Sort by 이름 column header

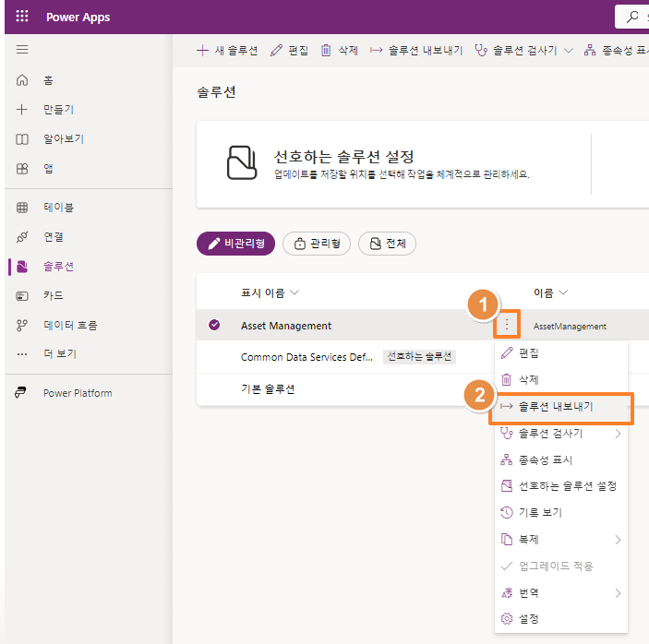[x=550, y=292]
